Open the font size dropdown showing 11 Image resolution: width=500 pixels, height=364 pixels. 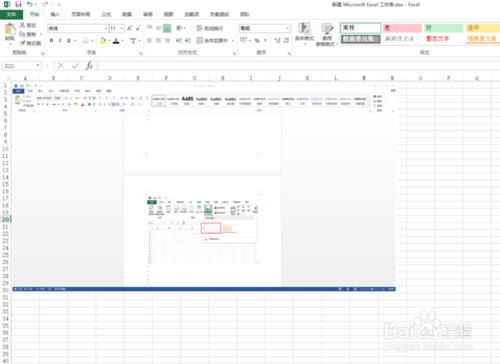(122, 29)
